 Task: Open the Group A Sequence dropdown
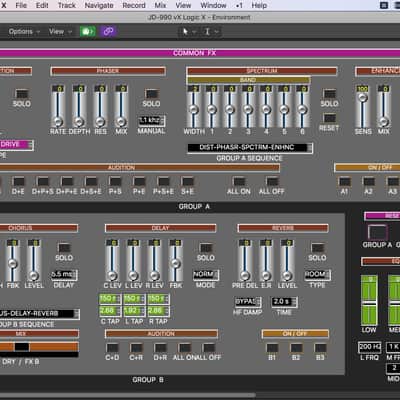click(250, 148)
